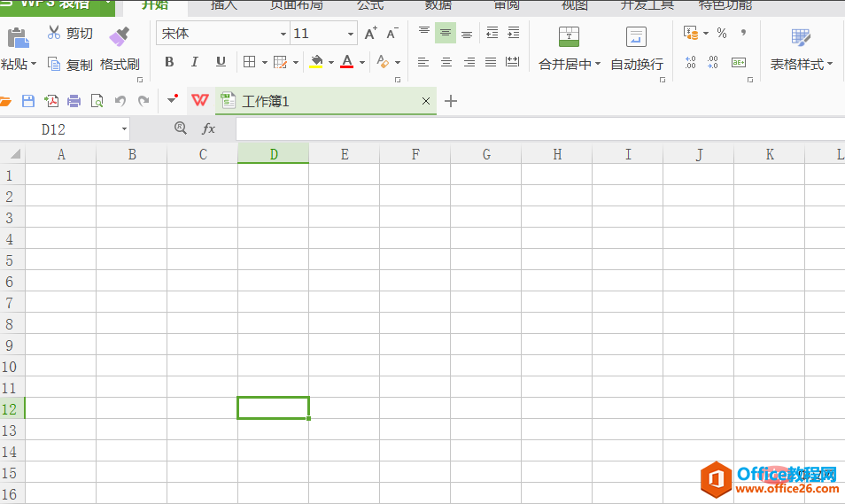The height and width of the screenshot is (504, 845).
Task: Click the Table Style (表格样式) grid icon
Action: coord(801,37)
